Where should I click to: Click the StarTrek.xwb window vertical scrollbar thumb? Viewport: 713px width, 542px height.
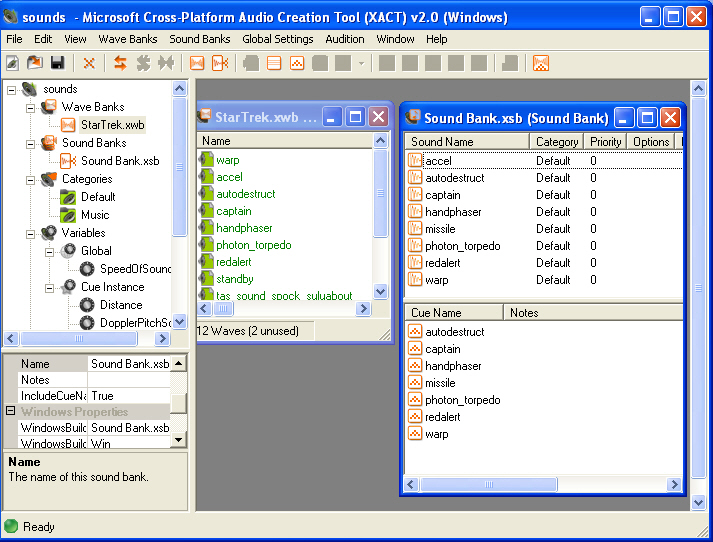[x=380, y=193]
